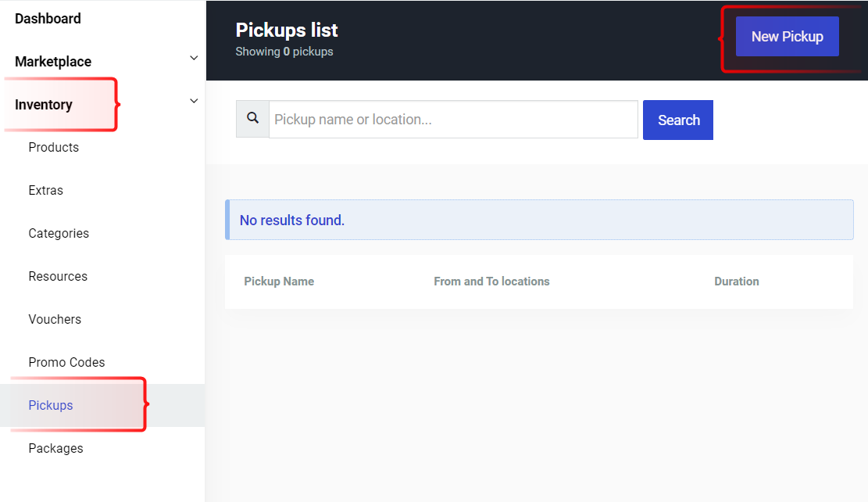Expand the Marketplace chevron

pyautogui.click(x=194, y=58)
